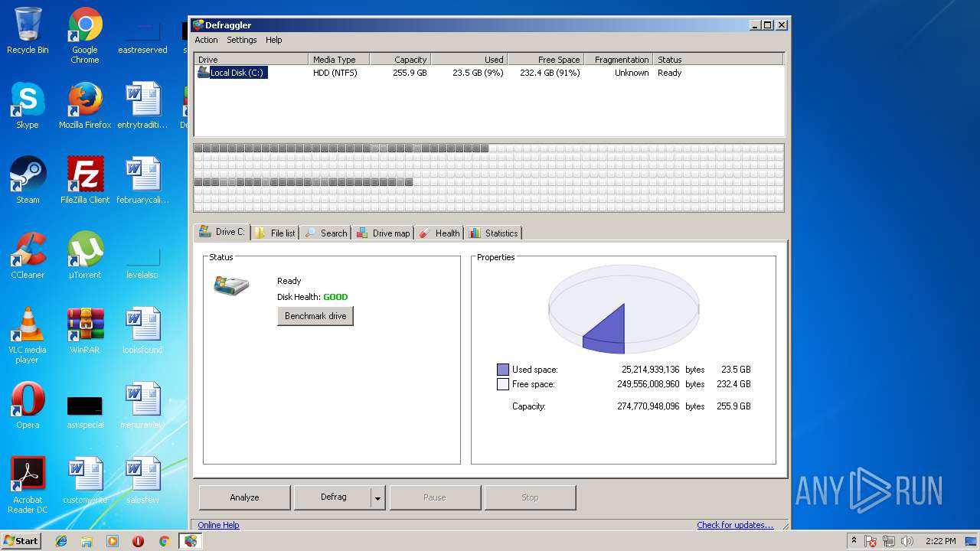
Task: Click the Used space purple swatch
Action: click(x=503, y=370)
